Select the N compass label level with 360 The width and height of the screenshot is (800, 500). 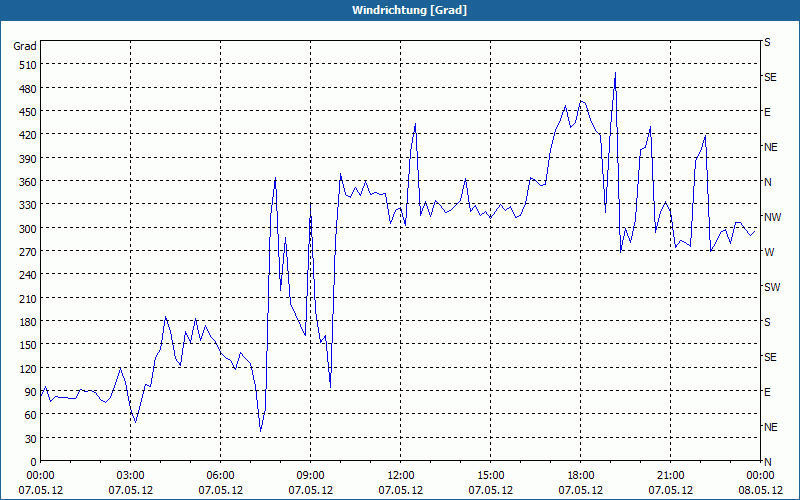(x=767, y=182)
